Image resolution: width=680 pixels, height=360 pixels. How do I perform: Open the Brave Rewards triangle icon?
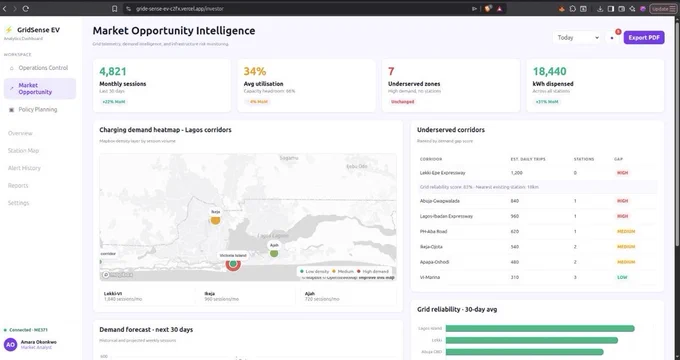500,9
